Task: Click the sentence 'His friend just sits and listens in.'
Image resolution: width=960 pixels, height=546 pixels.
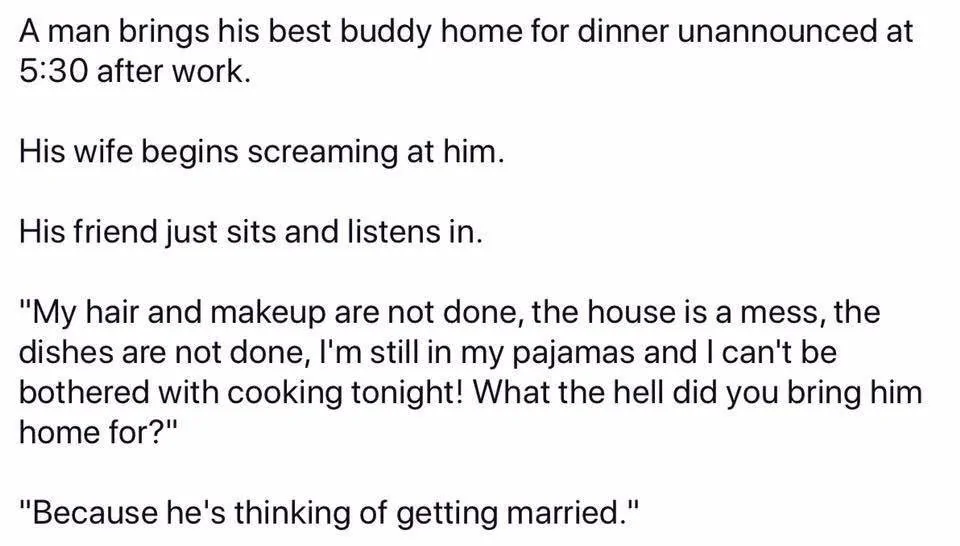Action: pyautogui.click(x=250, y=232)
